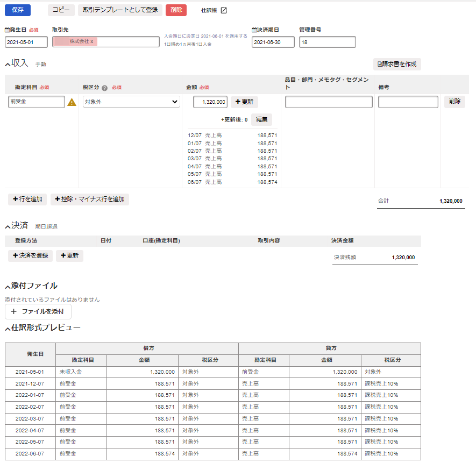
Task: Select the 03/07 売上高 update line
Action: point(232,159)
